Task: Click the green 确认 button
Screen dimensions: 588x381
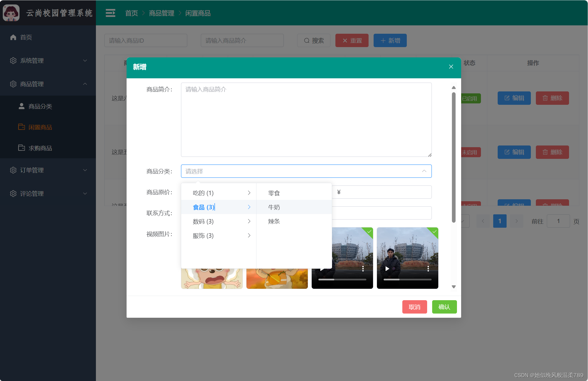Action: [x=444, y=307]
